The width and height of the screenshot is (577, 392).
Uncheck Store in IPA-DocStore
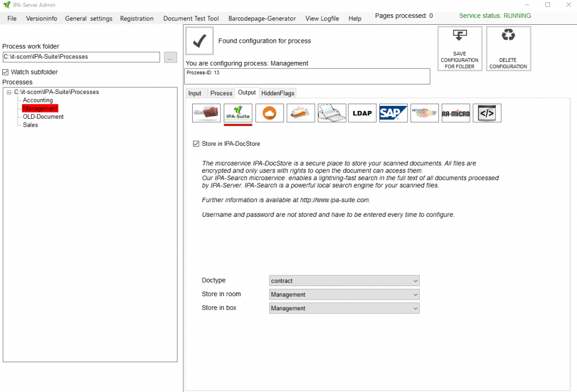pyautogui.click(x=196, y=144)
